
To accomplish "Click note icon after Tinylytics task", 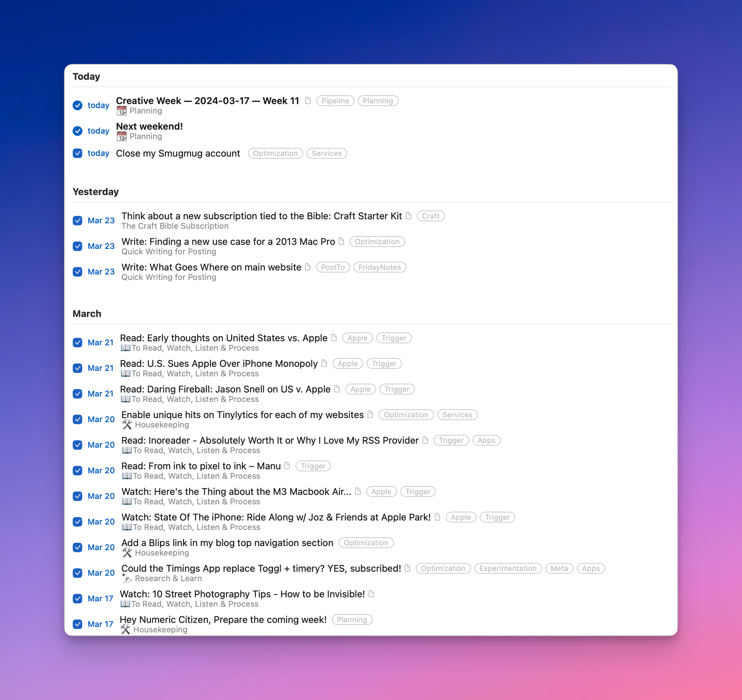I will point(370,414).
